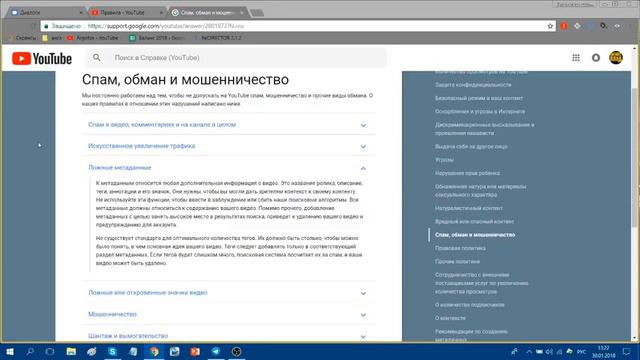Viewport: 640px width, 360px height.
Task: Open sidebar link 'Обнаженная натура'
Action: click(480, 191)
